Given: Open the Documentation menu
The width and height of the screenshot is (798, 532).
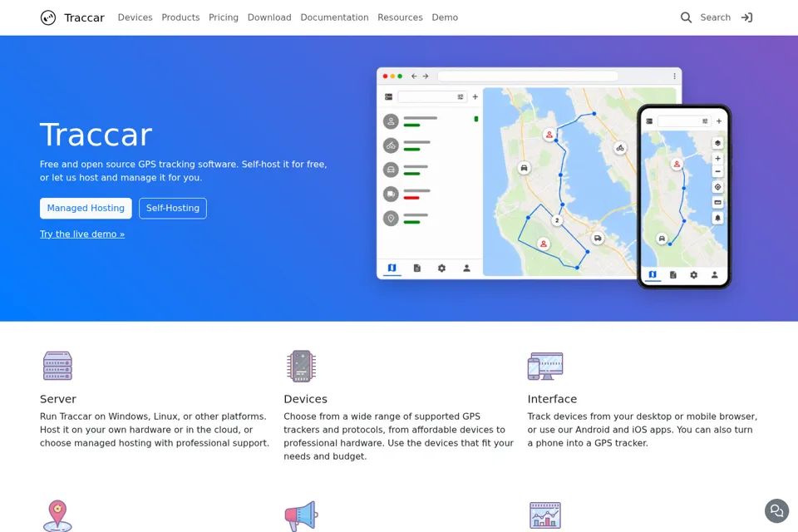Looking at the screenshot, I should [x=334, y=17].
